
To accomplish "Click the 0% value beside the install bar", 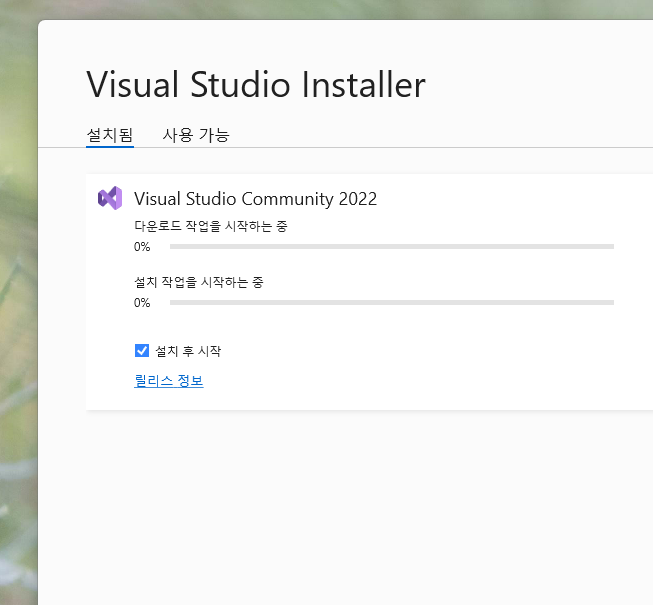I will 142,303.
